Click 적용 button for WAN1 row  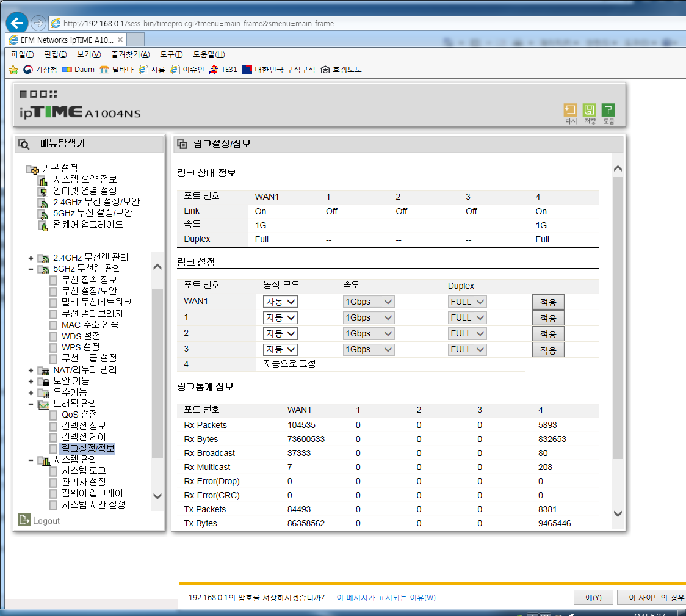pyautogui.click(x=547, y=302)
